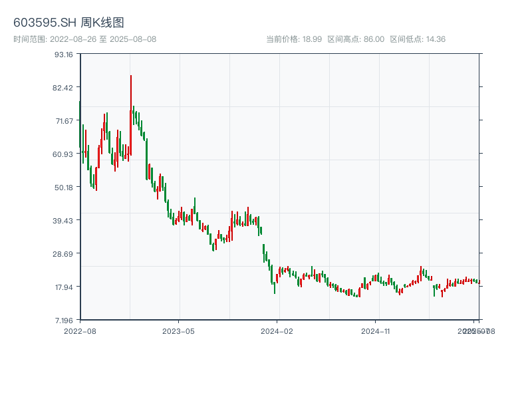The image size is (532, 399).
Task: Click the 当前价格 18.99 label
Action: coord(293,39)
